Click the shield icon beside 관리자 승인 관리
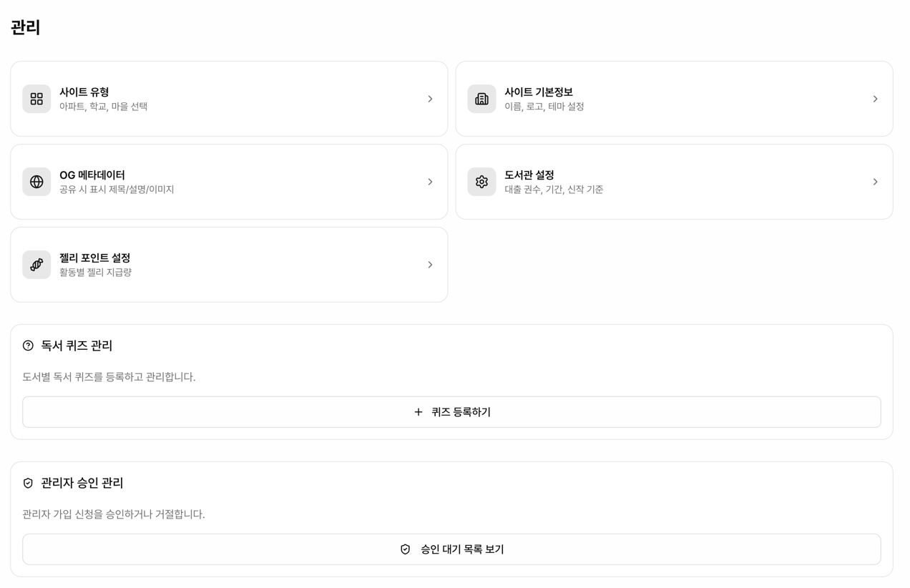The height and width of the screenshot is (588, 910). tap(28, 483)
